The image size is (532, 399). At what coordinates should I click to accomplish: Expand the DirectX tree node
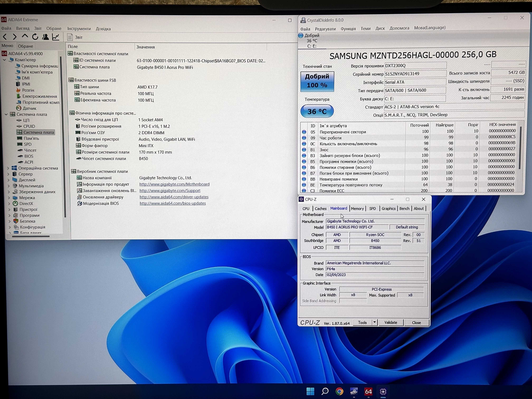[9, 203]
